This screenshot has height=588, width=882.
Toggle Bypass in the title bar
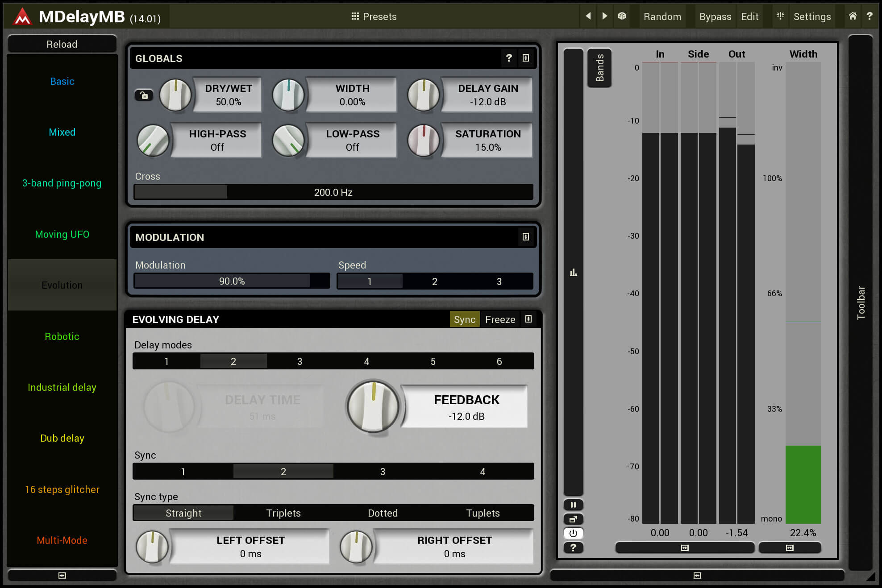coord(715,17)
